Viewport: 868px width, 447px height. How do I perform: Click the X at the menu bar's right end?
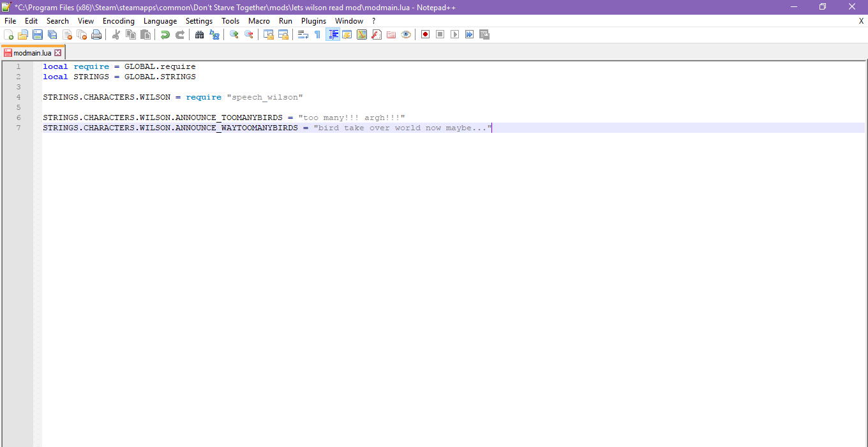click(x=861, y=21)
